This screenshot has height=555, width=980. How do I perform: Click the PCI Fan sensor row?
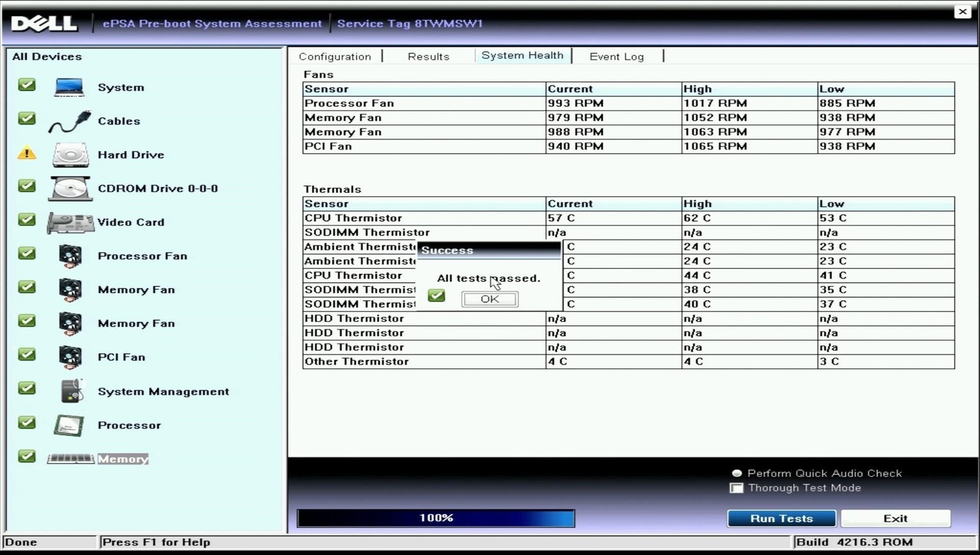click(628, 146)
